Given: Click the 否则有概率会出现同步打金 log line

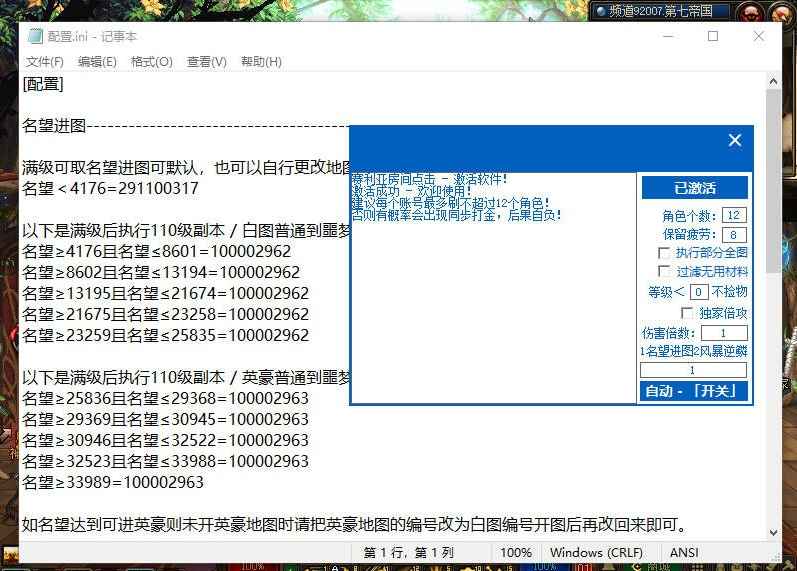Looking at the screenshot, I should [456, 215].
